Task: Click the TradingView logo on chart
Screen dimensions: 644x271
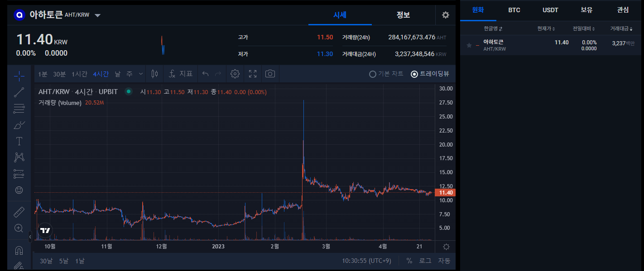Action: pyautogui.click(x=45, y=230)
